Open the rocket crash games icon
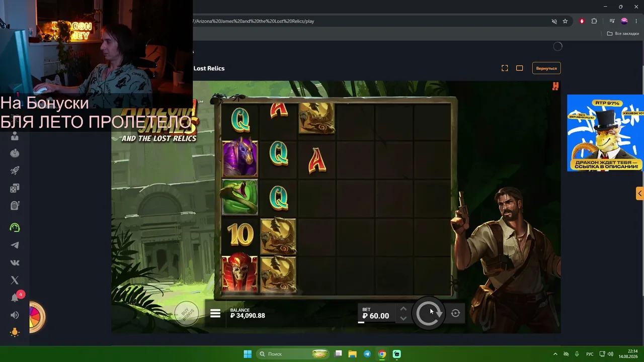 [15, 171]
